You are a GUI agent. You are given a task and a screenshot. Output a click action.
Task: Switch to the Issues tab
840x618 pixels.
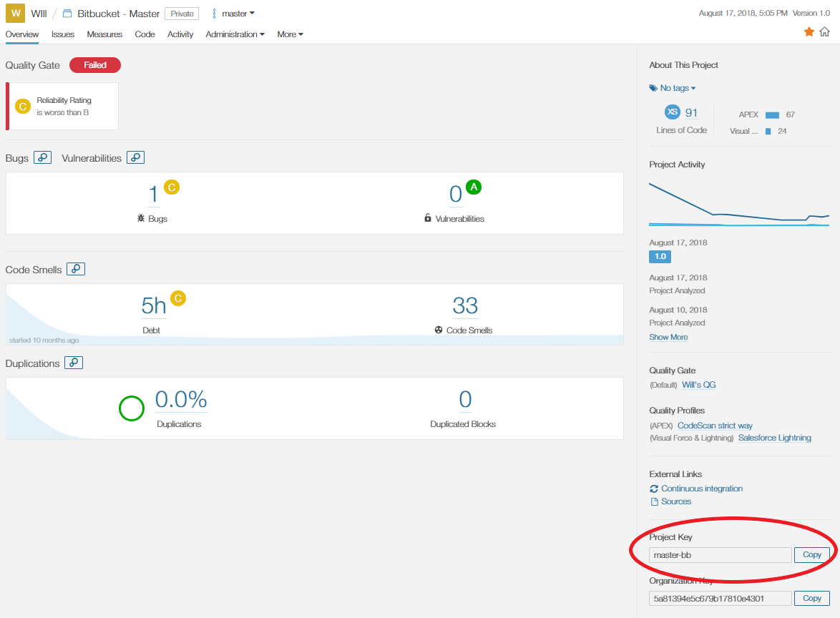coord(63,34)
